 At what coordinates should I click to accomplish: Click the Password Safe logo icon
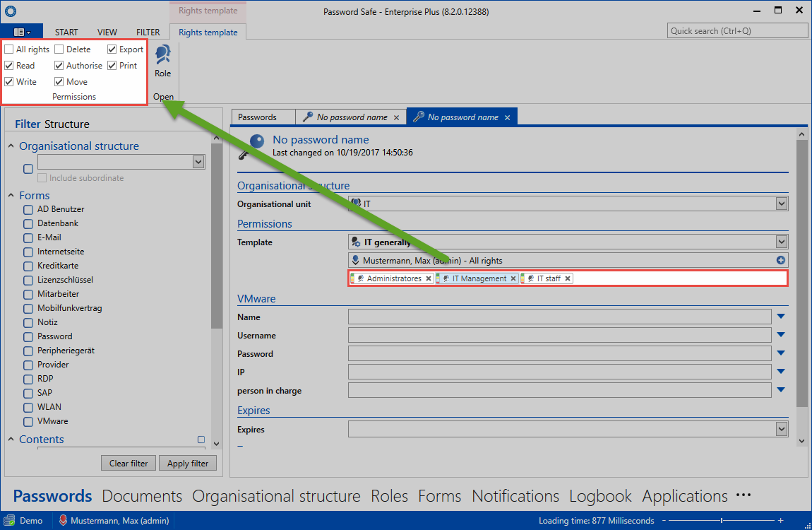click(11, 11)
